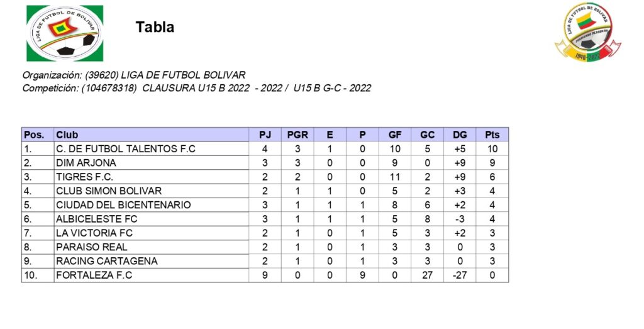The image size is (644, 329).
Task: Click the DIM ARJONA club name
Action: click(x=86, y=163)
